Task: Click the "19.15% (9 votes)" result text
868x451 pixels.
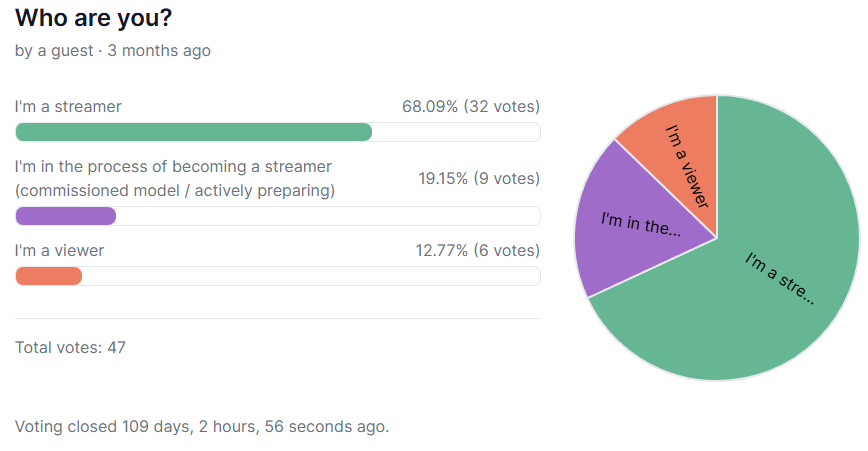Action: point(478,178)
